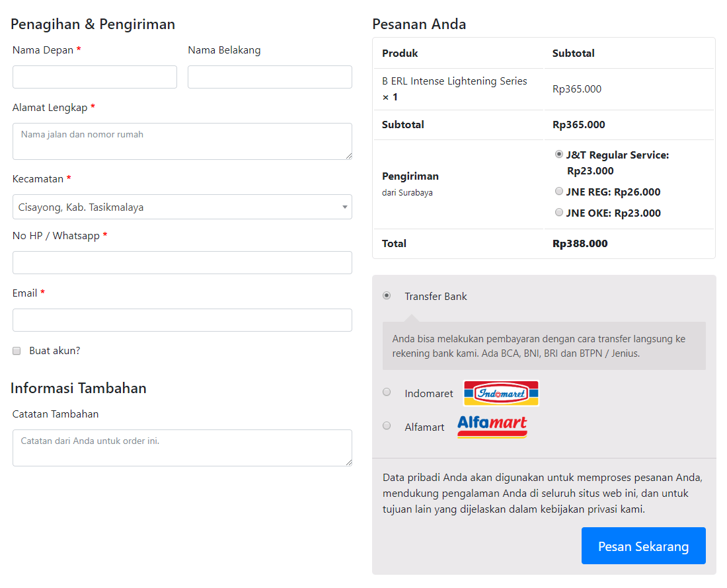
Task: Click into the Alamat Lengkap textarea
Action: point(182,141)
